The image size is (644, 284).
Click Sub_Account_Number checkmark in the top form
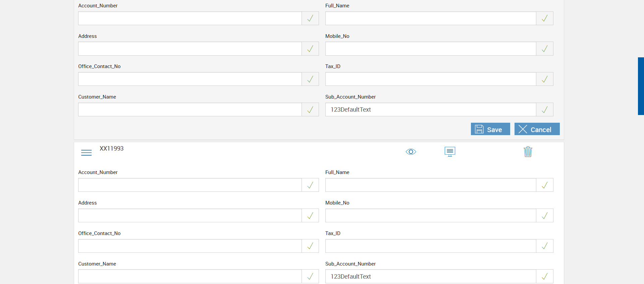[x=544, y=110]
